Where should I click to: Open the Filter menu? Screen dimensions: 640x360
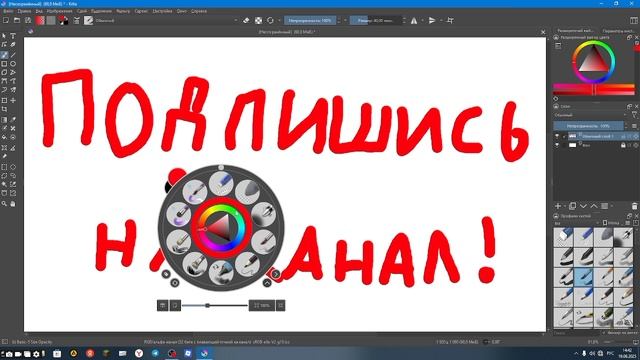click(x=123, y=11)
